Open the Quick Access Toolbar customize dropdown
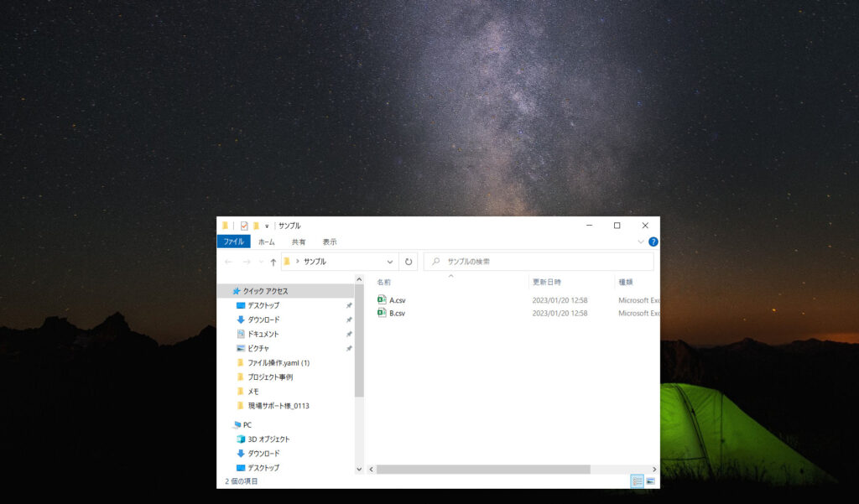 pos(268,226)
